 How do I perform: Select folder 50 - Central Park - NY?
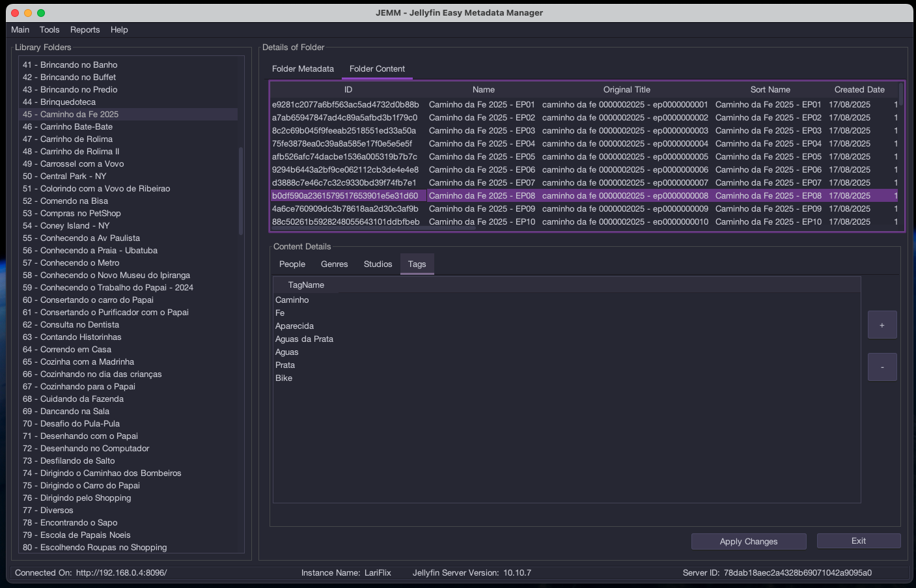pyautogui.click(x=73, y=176)
